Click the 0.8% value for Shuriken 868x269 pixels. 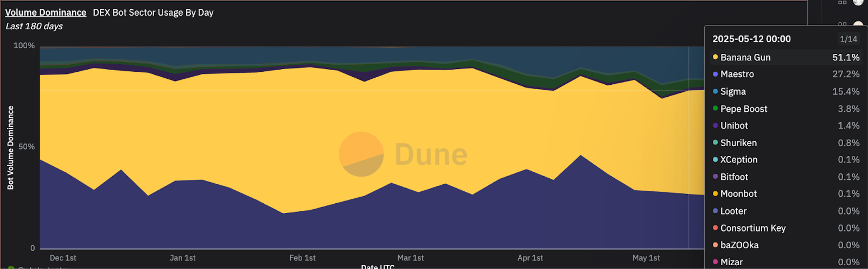click(x=848, y=142)
